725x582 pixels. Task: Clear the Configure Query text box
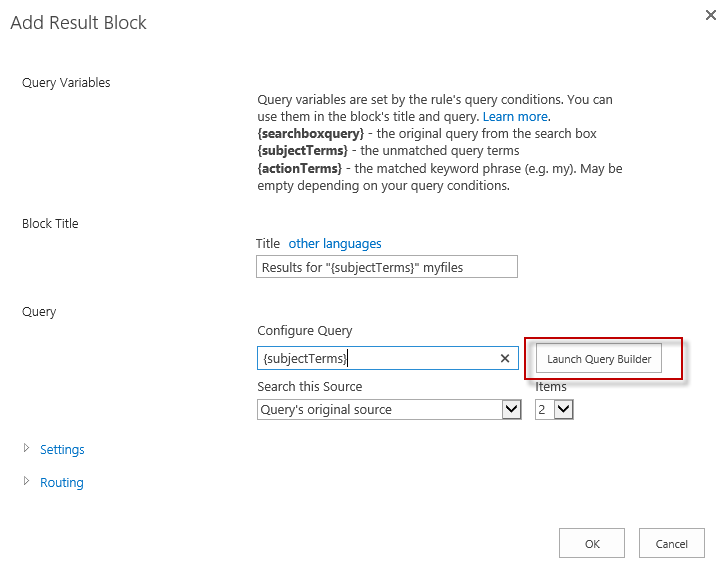point(505,359)
